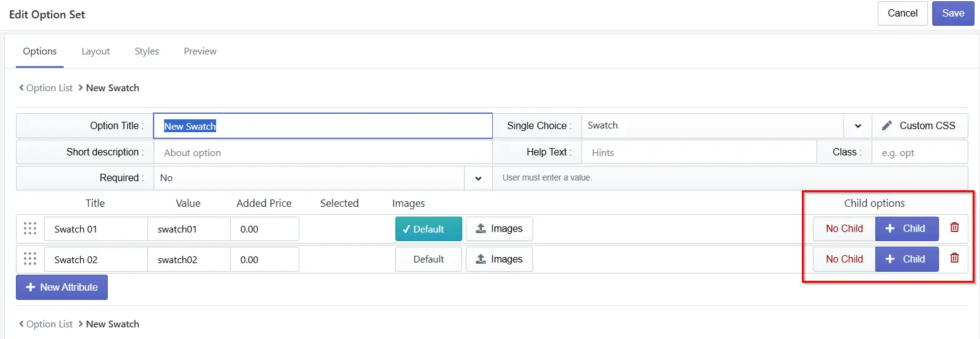Cancel editing the option set
The image size is (980, 339).
pyautogui.click(x=903, y=13)
